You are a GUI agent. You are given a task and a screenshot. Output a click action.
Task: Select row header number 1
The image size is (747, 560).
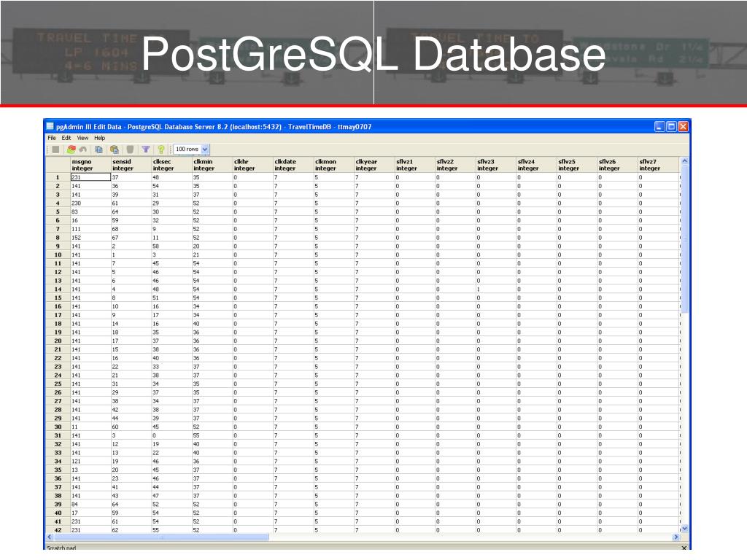[x=58, y=177]
